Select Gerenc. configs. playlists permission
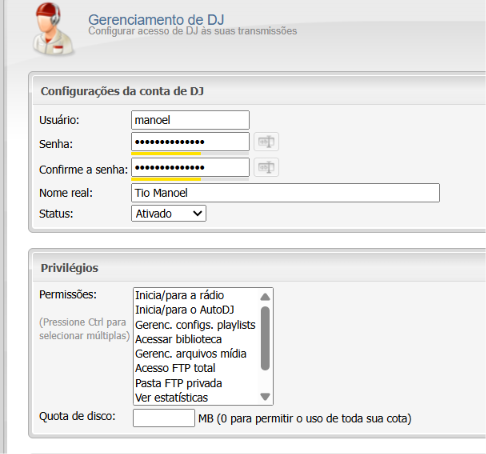 tap(196, 325)
